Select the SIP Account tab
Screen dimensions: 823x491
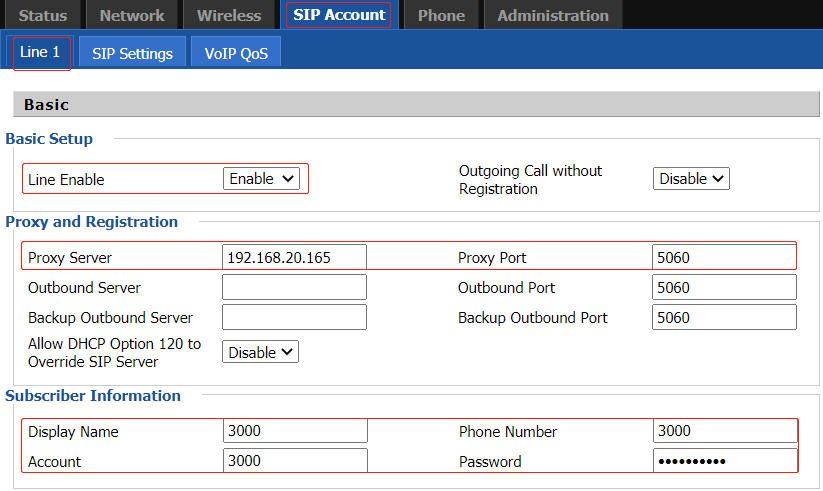pos(339,15)
